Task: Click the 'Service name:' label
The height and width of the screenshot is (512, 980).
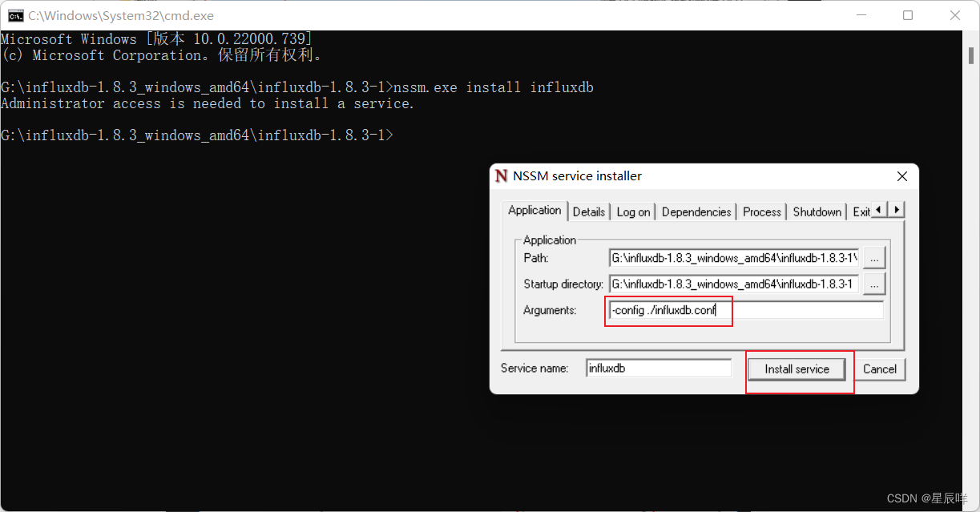Action: (534, 369)
